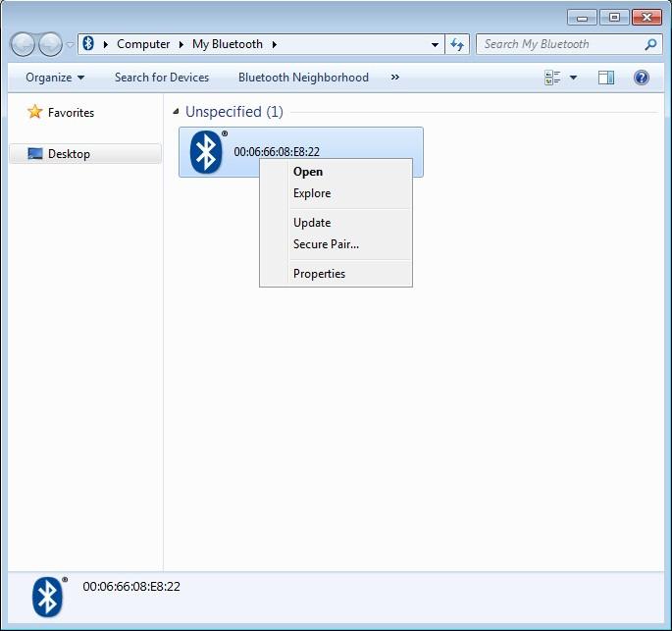Show more toolbar commands with the chevron
Image resolution: width=672 pixels, height=631 pixels.
pyautogui.click(x=395, y=78)
